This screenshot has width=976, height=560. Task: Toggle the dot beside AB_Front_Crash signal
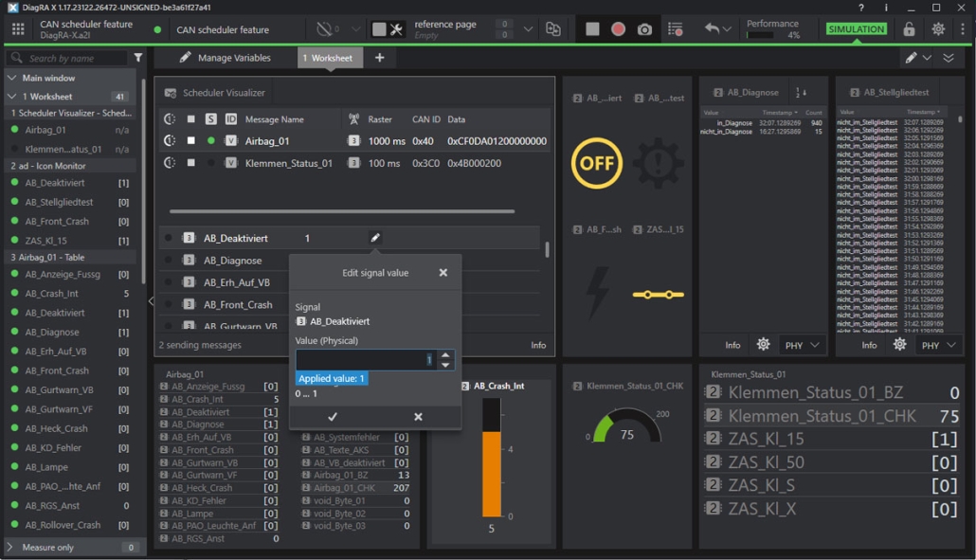pos(168,304)
